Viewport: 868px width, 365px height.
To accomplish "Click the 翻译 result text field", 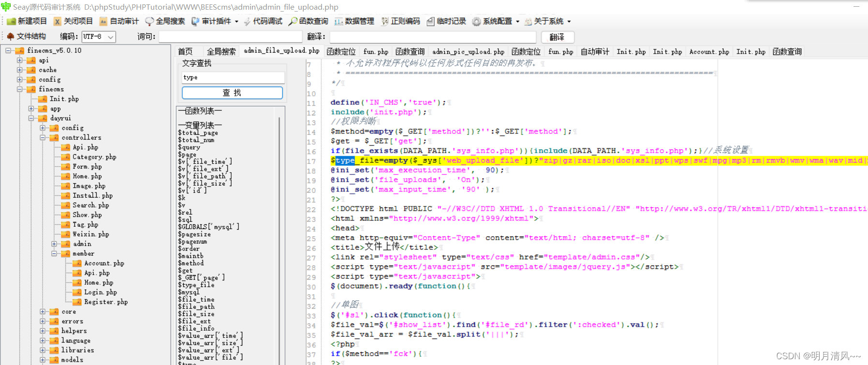I will click(433, 37).
